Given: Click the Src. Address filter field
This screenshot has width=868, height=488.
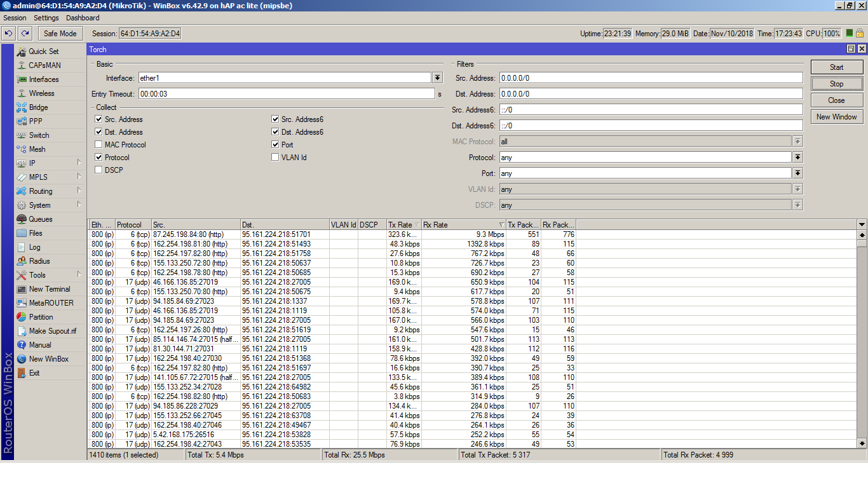Looking at the screenshot, I should tap(651, 78).
